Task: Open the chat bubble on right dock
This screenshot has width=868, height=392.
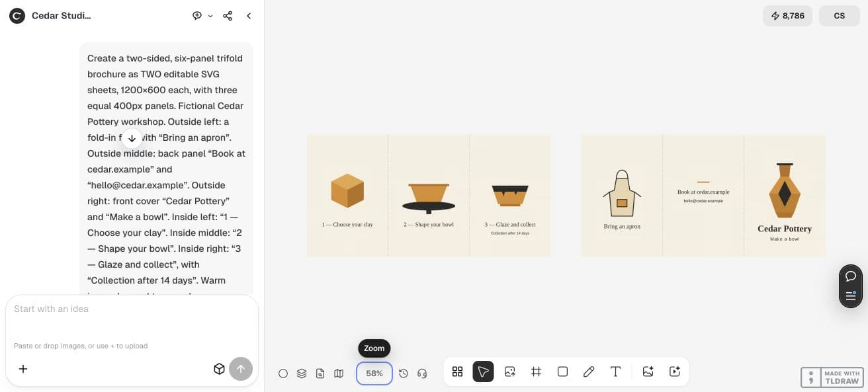Action: [x=851, y=276]
